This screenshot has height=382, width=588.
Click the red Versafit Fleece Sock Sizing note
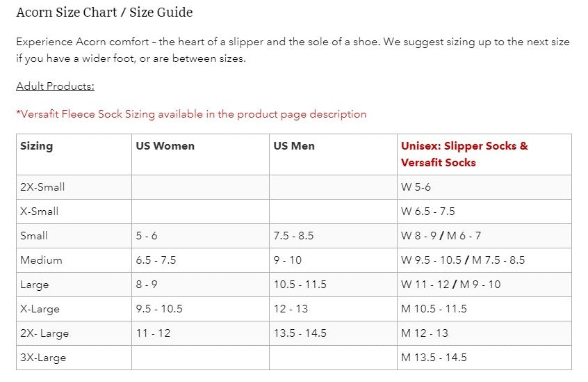(x=191, y=114)
